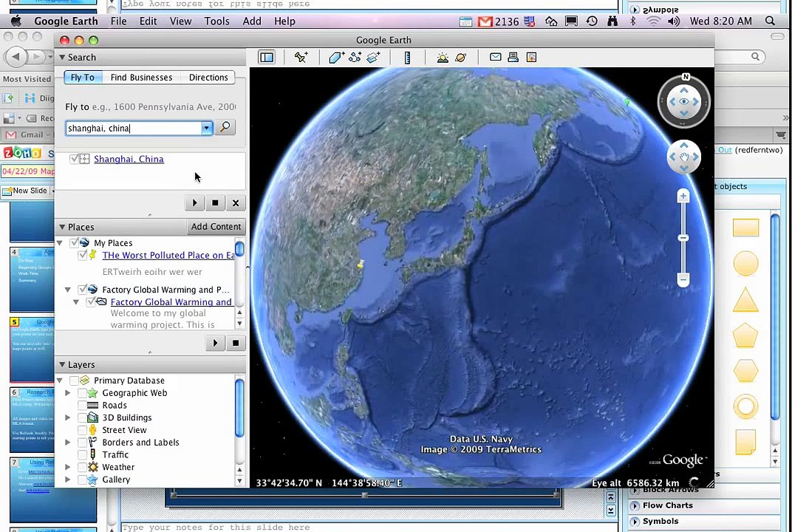Image resolution: width=792 pixels, height=532 pixels.
Task: Add an image overlay with the toolbar icon
Action: [x=373, y=58]
